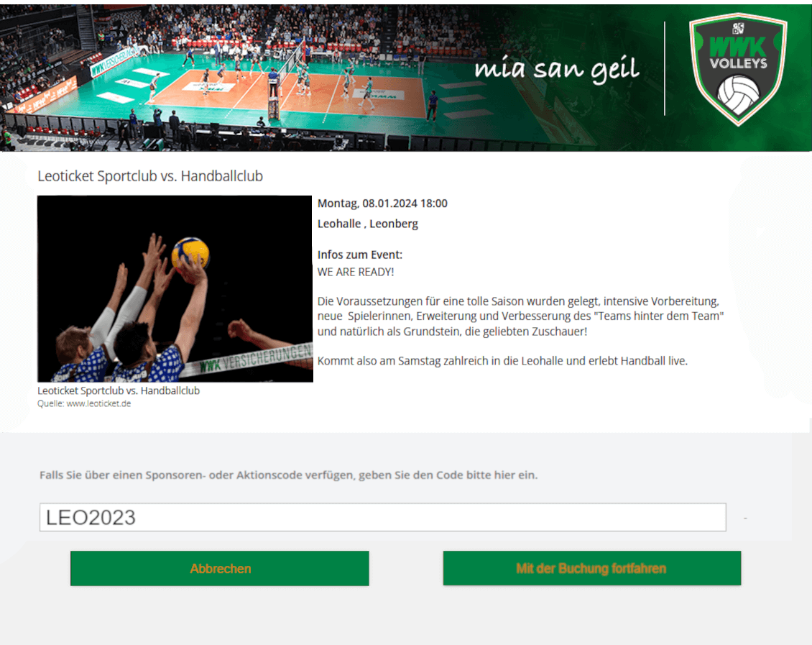Click the 'Quelle: www.leoticket.de' source text
812x645 pixels.
pos(84,403)
